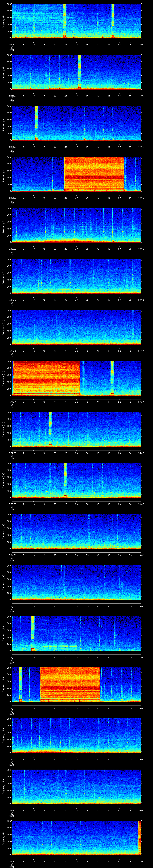Click the 30-second tick under the 15:19 spectrogram
This screenshot has height=868, width=153.
[x=77, y=300]
